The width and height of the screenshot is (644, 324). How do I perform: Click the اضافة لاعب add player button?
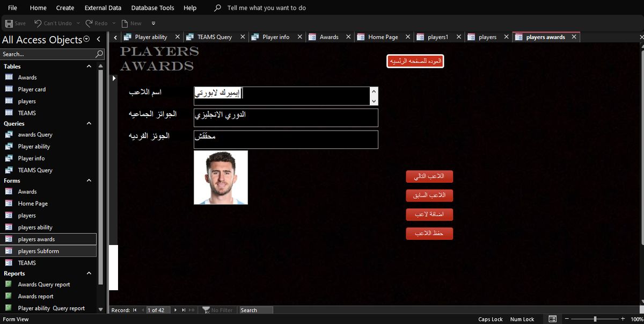coord(429,214)
